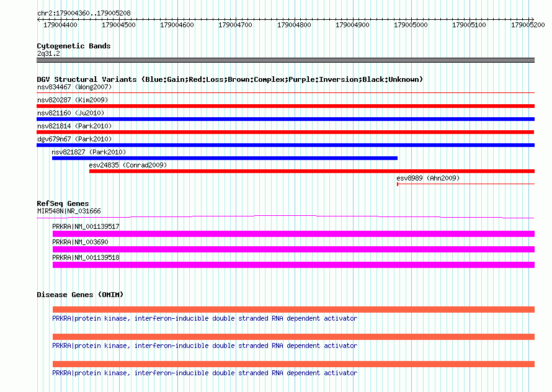Click the RefSeq Genes track heading

click(63, 203)
